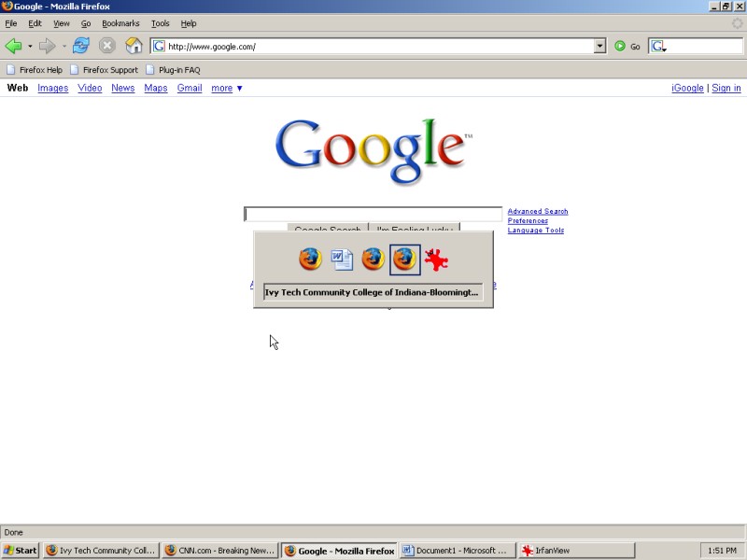Open the Tools menu
747x560 pixels.
[160, 23]
